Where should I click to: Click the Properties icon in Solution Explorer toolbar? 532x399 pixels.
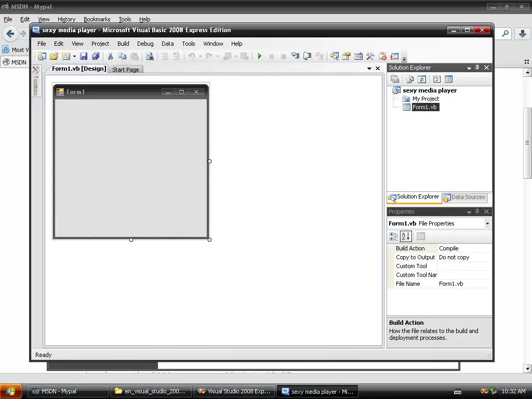395,79
